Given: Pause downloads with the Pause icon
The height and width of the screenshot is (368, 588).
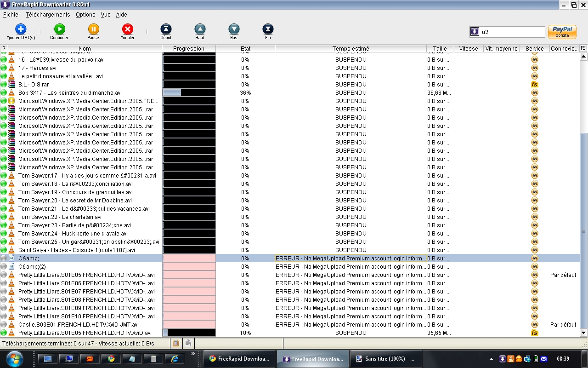Looking at the screenshot, I should (x=93, y=29).
